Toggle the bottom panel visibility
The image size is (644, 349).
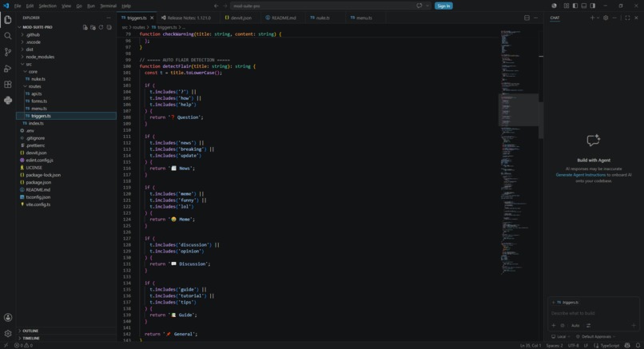[583, 6]
